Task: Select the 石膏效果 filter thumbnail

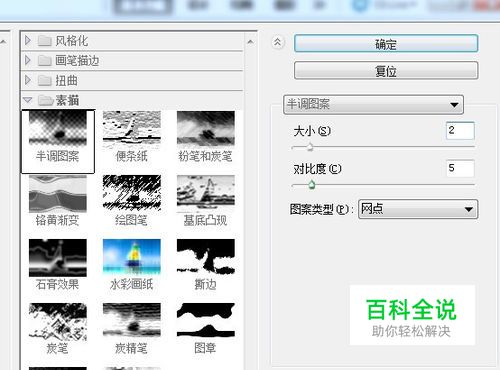Action: tap(58, 258)
